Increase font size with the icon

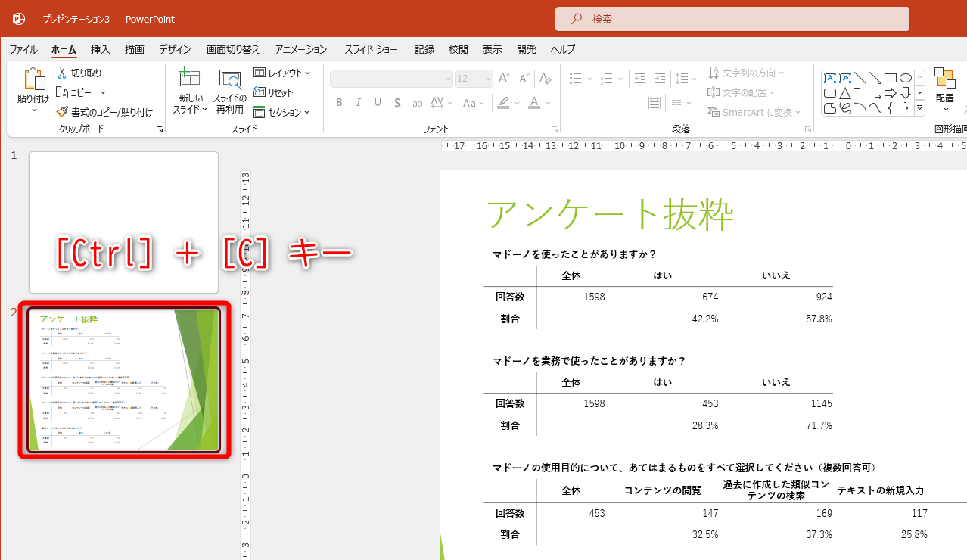[504, 76]
